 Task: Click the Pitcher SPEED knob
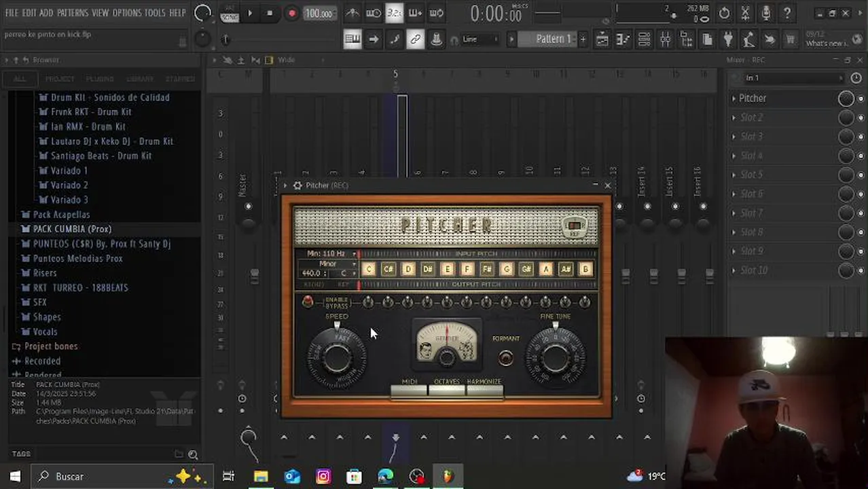337,359
